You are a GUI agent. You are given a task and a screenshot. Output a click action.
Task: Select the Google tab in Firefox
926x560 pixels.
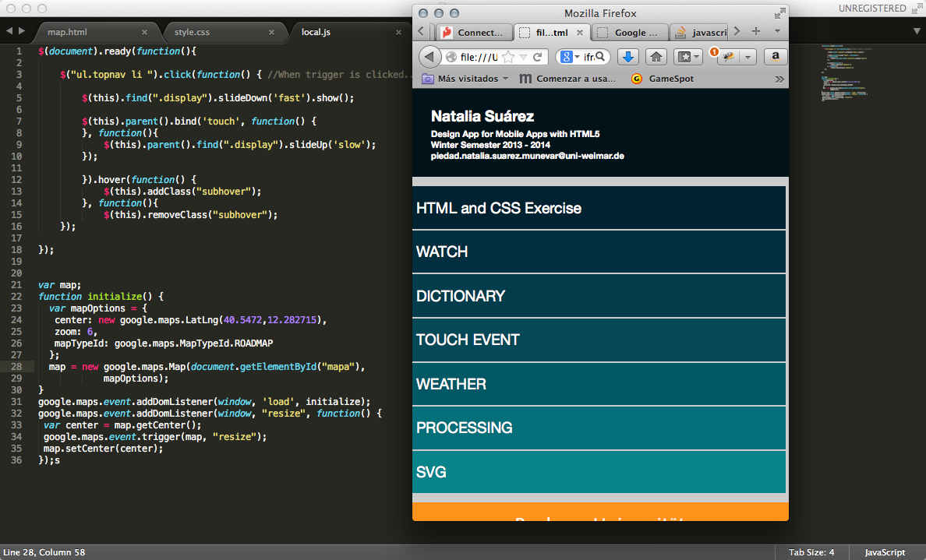[x=630, y=33]
